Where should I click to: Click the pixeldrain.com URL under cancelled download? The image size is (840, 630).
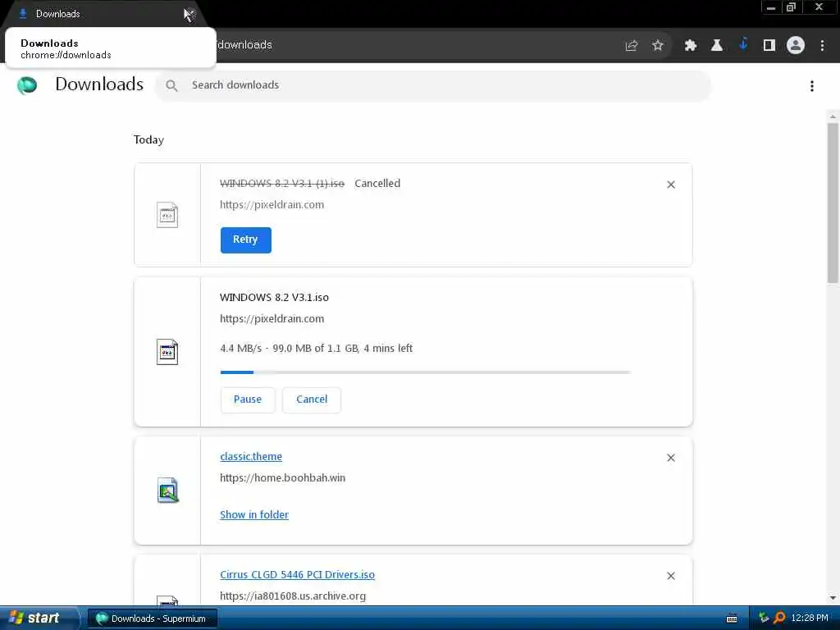272,204
